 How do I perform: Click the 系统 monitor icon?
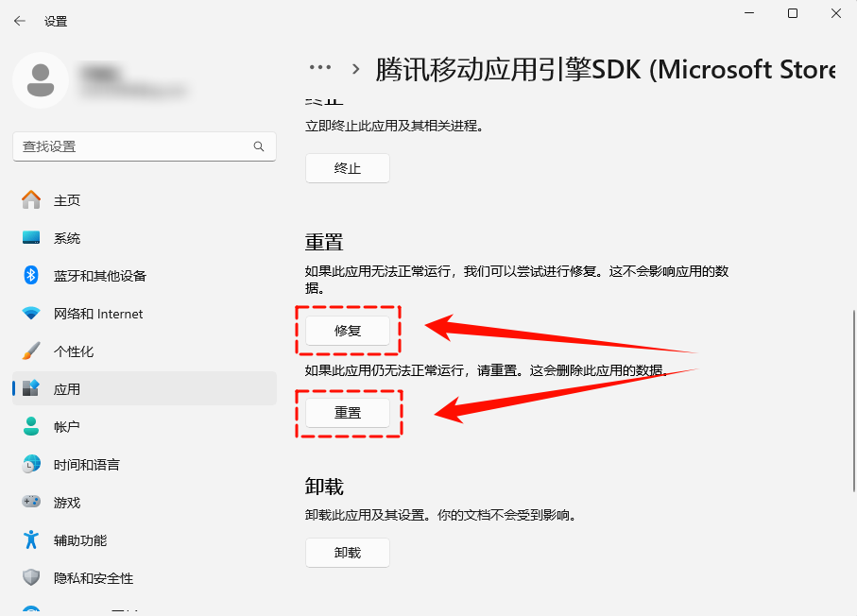(x=31, y=238)
